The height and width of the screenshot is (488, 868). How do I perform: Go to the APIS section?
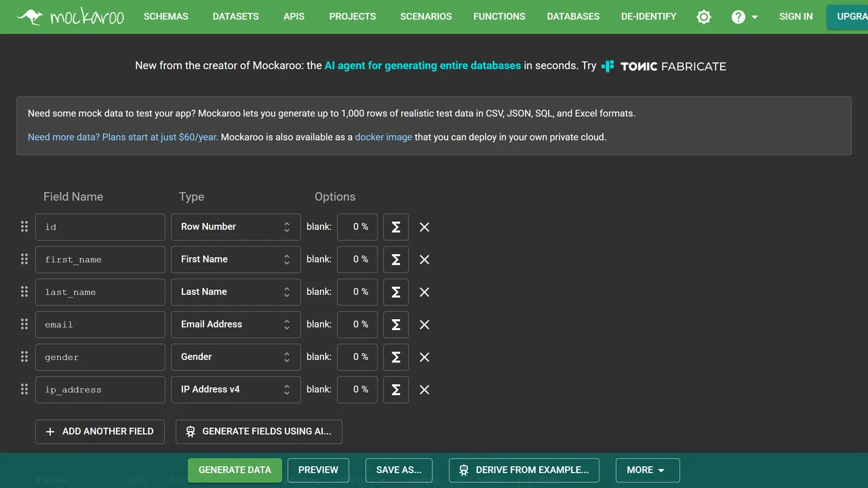(294, 16)
